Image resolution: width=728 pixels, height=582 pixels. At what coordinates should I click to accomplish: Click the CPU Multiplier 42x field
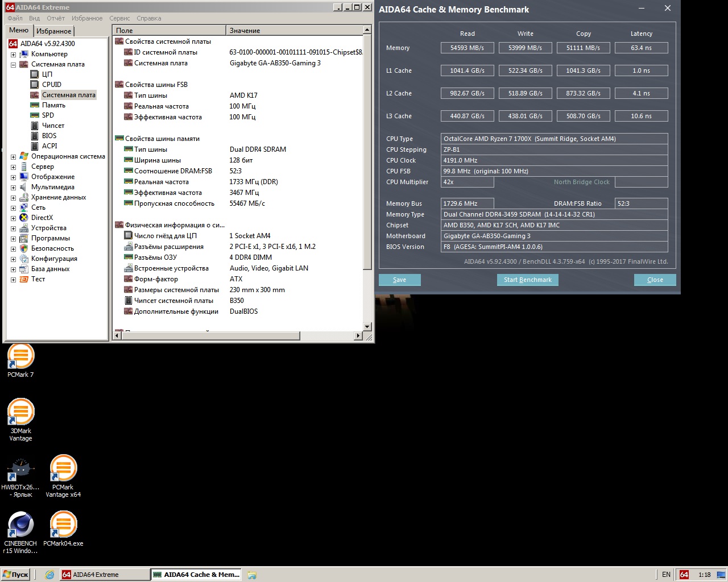pyautogui.click(x=468, y=182)
